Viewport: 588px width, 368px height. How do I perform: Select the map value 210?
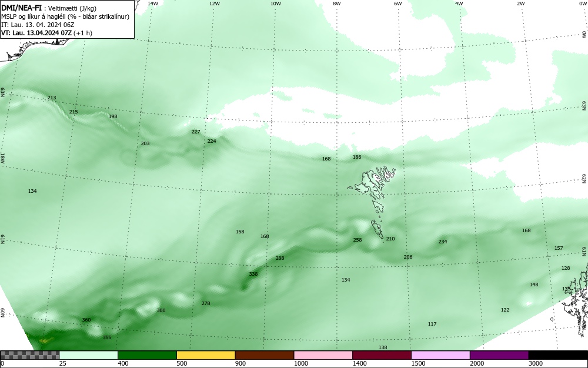pyautogui.click(x=390, y=239)
